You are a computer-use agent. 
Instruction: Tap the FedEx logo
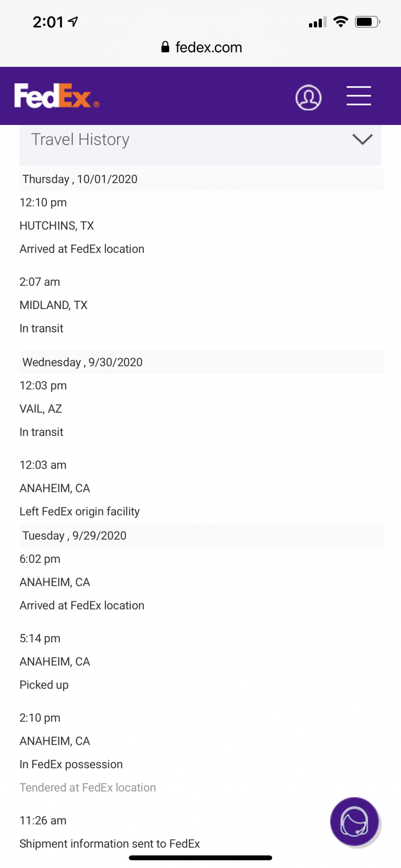pyautogui.click(x=56, y=96)
